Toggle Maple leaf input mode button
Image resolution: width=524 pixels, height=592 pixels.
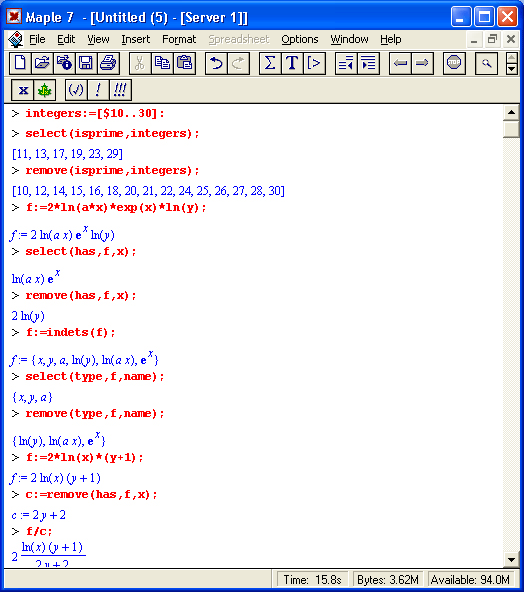45,90
